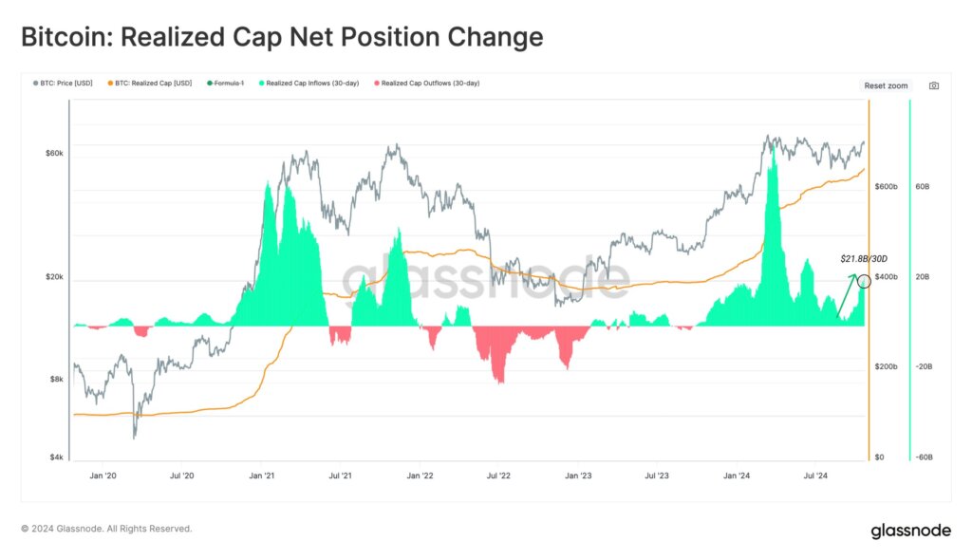Re-enable the struck-through Formula-1 series

[x=228, y=83]
